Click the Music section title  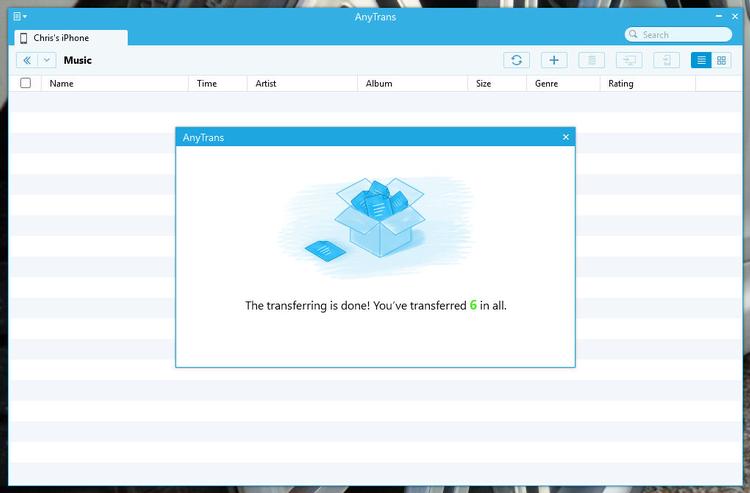pos(77,60)
